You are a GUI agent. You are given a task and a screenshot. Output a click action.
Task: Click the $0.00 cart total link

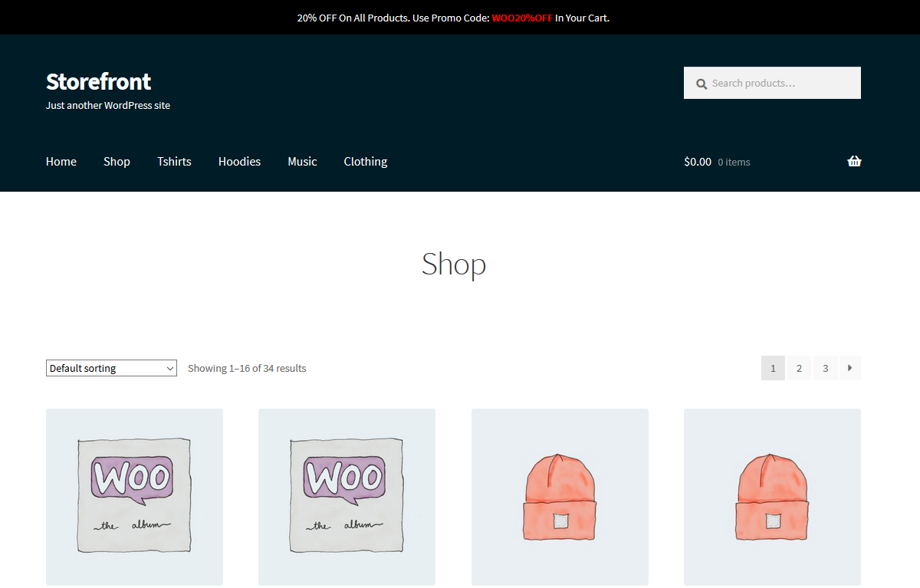[697, 161]
